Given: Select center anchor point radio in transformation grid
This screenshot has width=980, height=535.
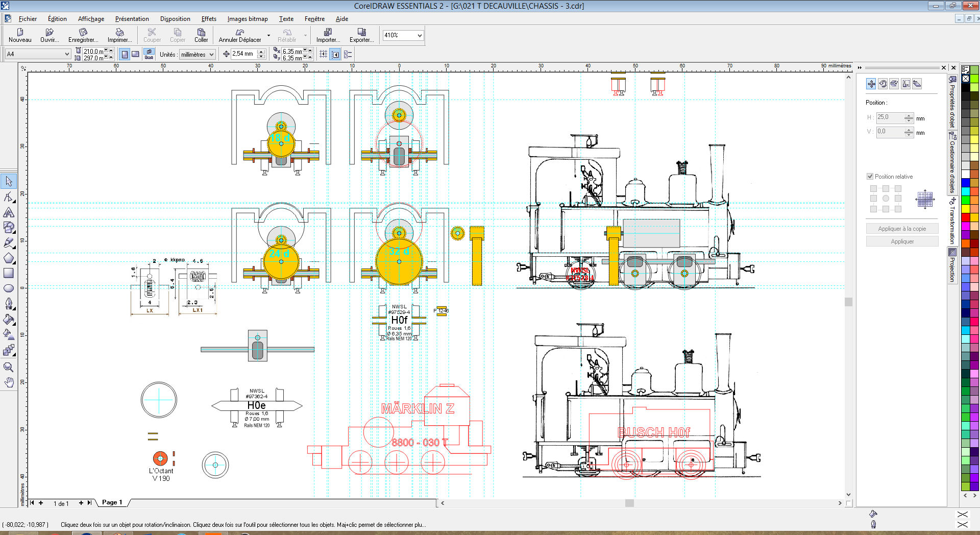Looking at the screenshot, I should point(886,199).
